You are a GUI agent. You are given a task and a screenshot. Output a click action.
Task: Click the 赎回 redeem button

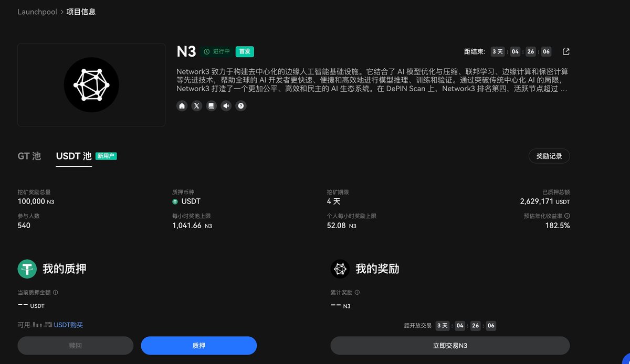pyautogui.click(x=76, y=345)
